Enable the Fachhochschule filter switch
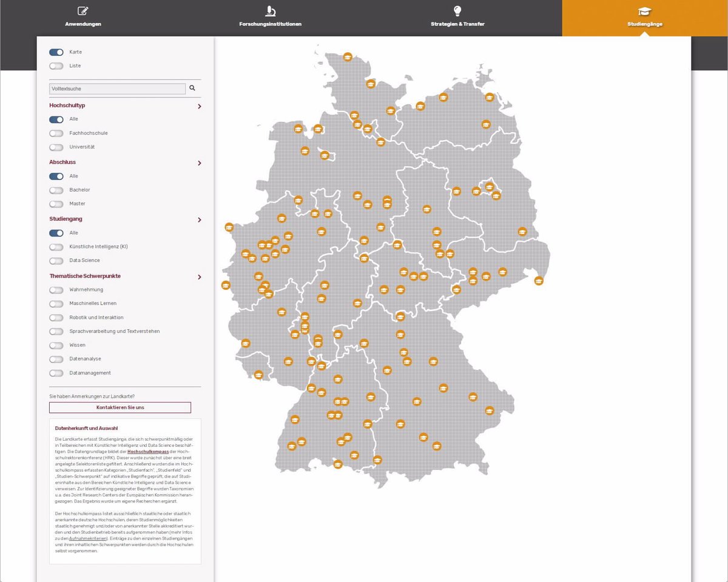728x582 pixels. point(56,133)
